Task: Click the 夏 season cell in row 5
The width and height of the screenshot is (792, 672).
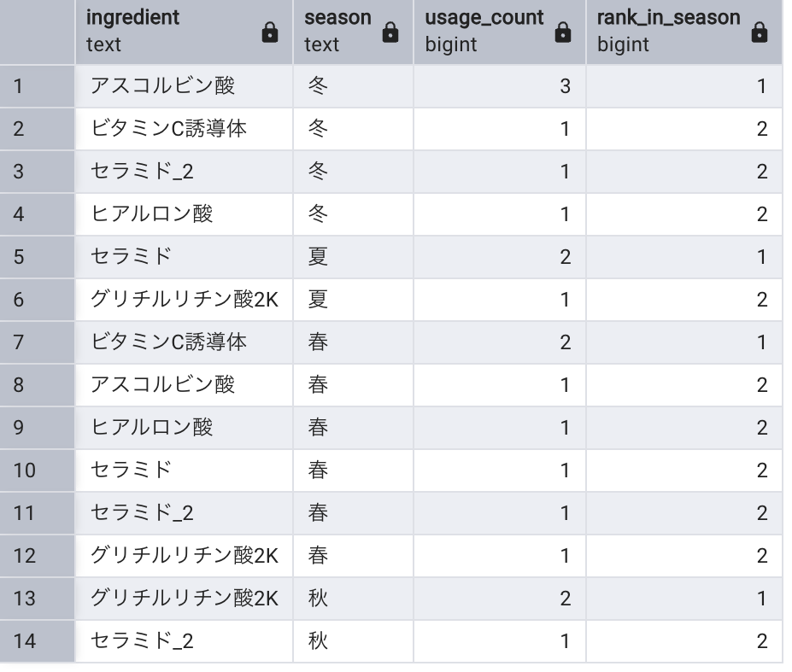Action: pyautogui.click(x=353, y=257)
